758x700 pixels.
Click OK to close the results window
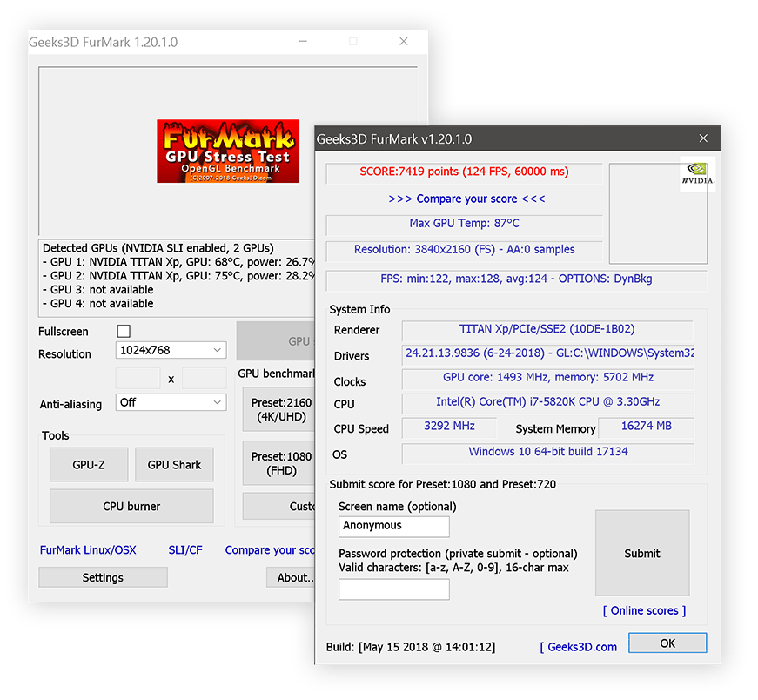(668, 643)
